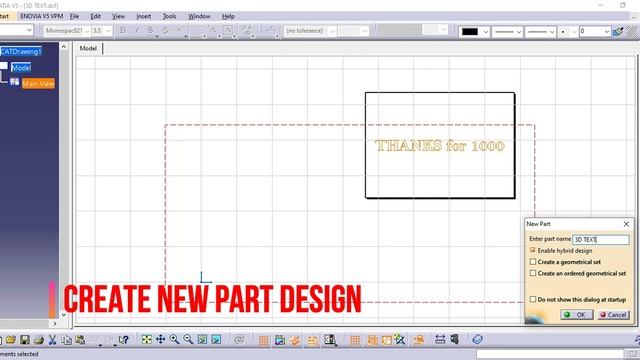Open the black color dropdown arrow
This screenshot has height=360, width=640.
485,31
